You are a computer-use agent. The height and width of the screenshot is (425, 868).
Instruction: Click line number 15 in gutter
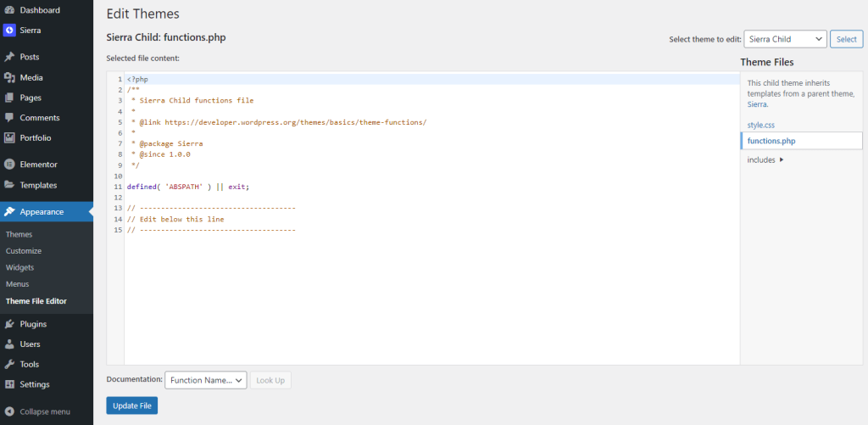coord(117,230)
